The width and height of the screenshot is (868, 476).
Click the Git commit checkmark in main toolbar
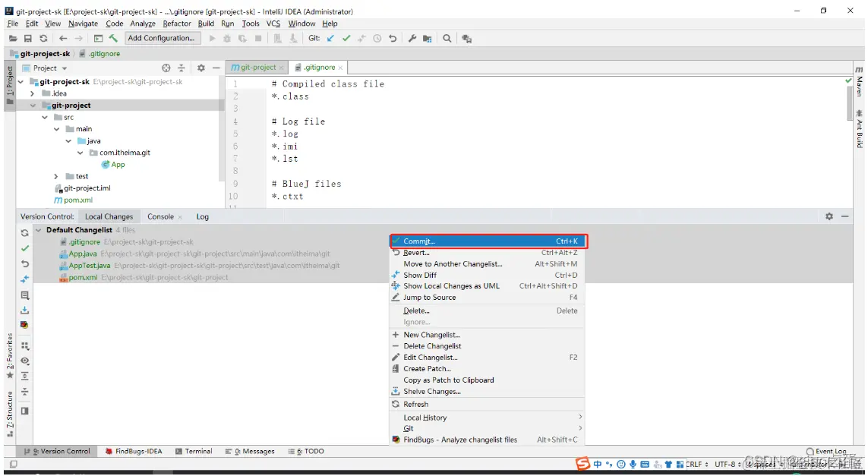346,39
